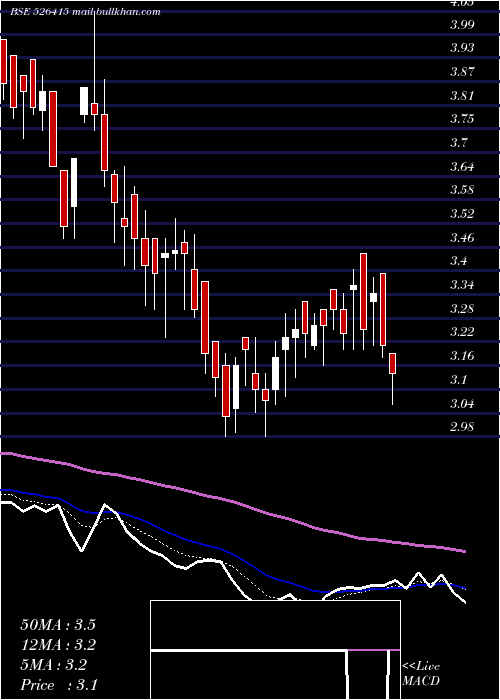Click the '50MA : 3.5' legend value

point(58,625)
